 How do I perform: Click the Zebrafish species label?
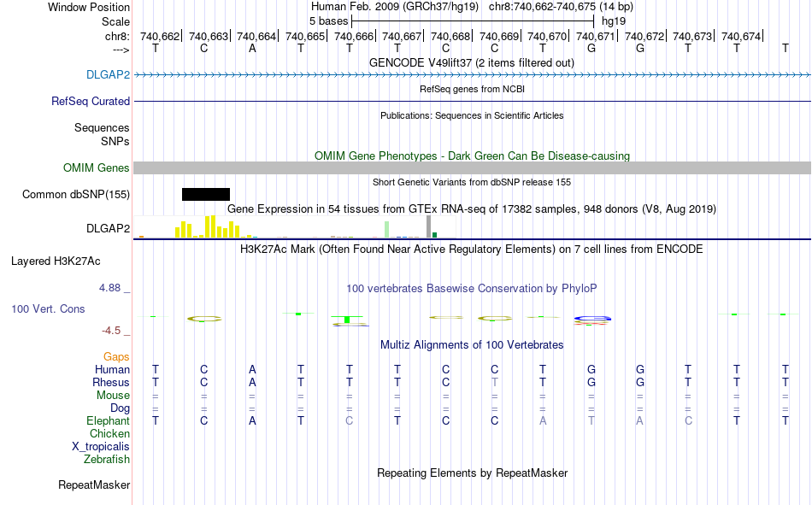(107, 459)
